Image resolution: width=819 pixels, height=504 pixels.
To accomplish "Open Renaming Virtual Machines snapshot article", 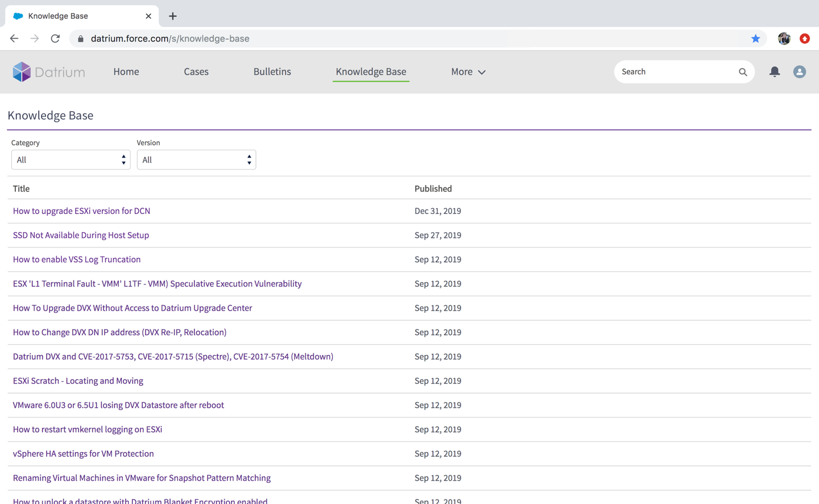I will click(142, 478).
